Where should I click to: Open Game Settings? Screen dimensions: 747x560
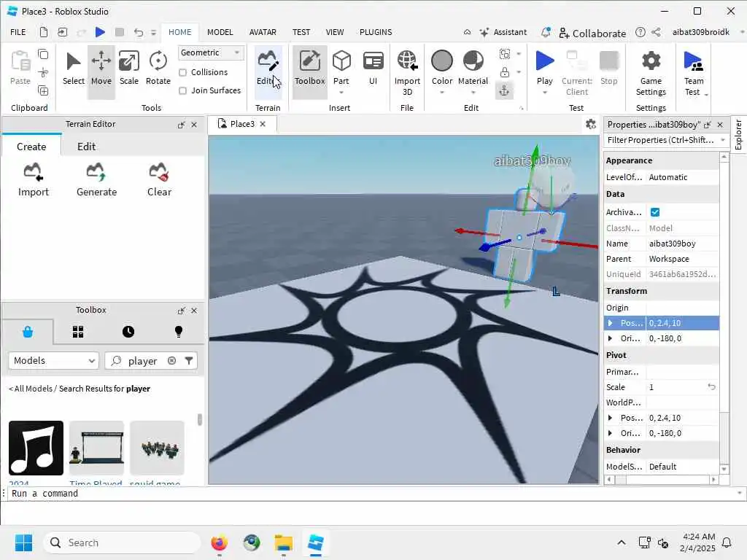(x=651, y=74)
